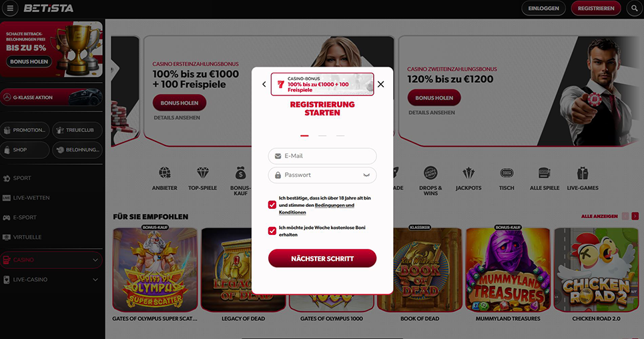Viewport: 644px width, 339px height.
Task: Open the Jackpots category icon
Action: coord(468,173)
